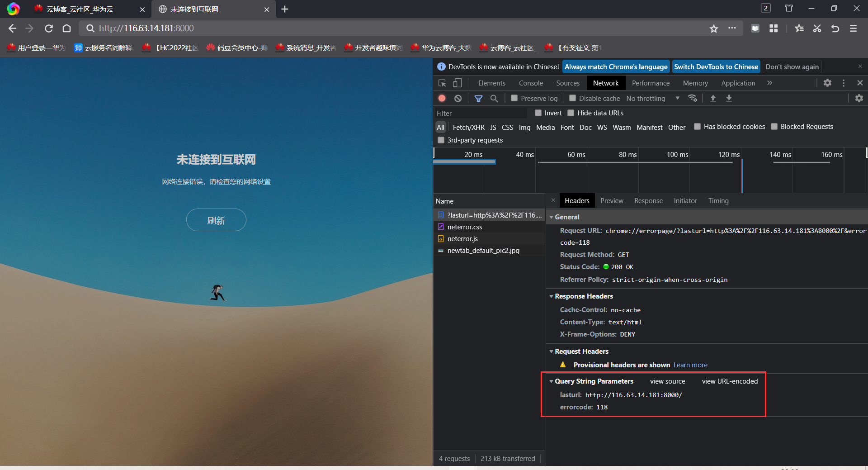The height and width of the screenshot is (470, 868).
Task: Open the browser main menu
Action: point(853,28)
